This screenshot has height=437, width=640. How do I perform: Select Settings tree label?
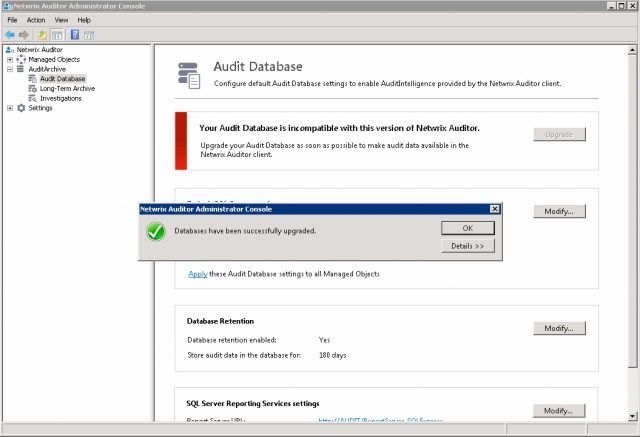click(x=40, y=108)
